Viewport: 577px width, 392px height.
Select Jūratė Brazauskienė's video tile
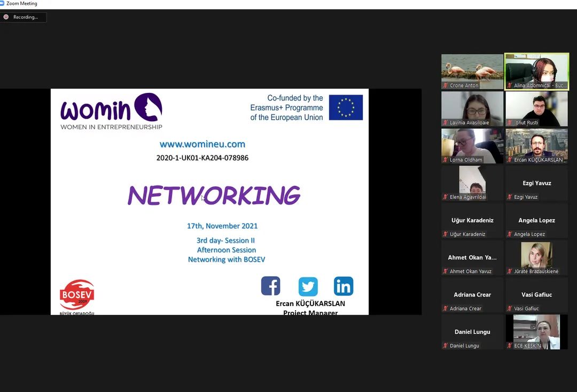536,258
